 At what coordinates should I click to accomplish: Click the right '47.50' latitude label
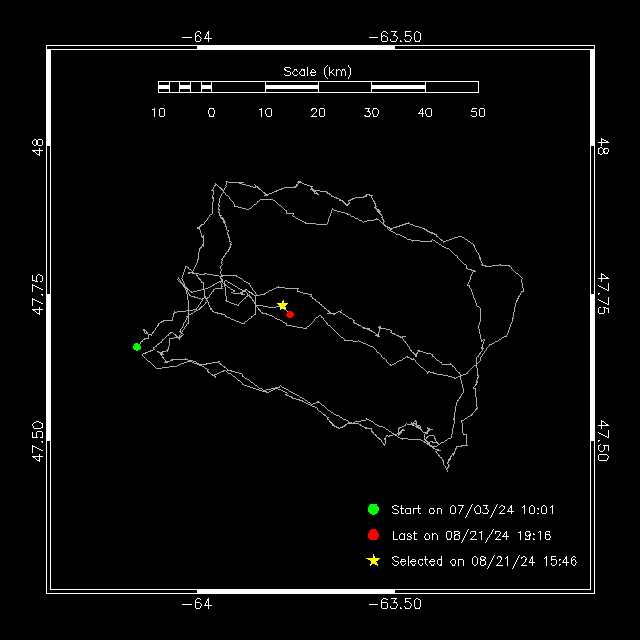point(603,442)
